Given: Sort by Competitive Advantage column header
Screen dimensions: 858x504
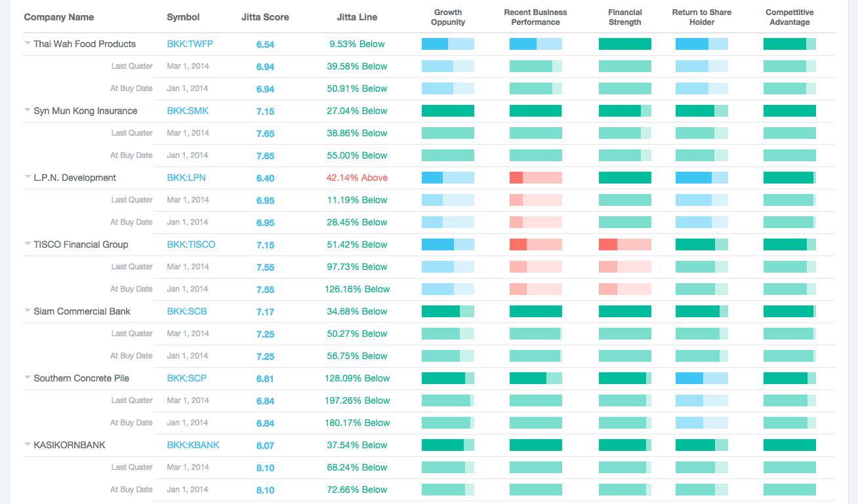Looking at the screenshot, I should [789, 17].
